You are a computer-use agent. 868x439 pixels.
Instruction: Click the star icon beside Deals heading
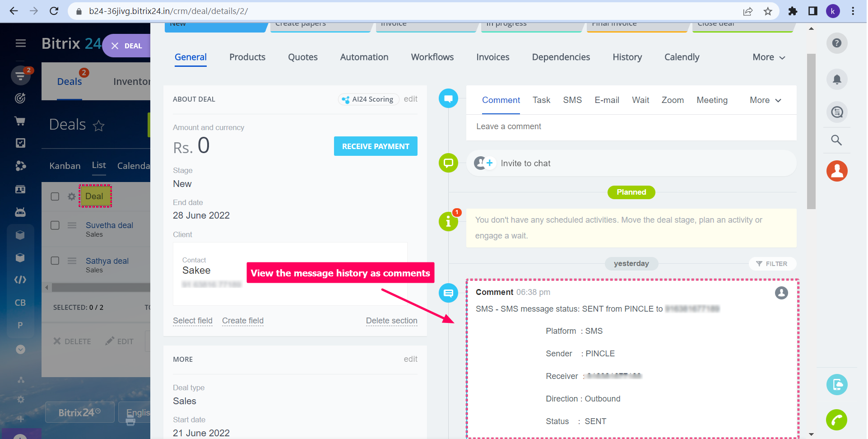coord(98,126)
